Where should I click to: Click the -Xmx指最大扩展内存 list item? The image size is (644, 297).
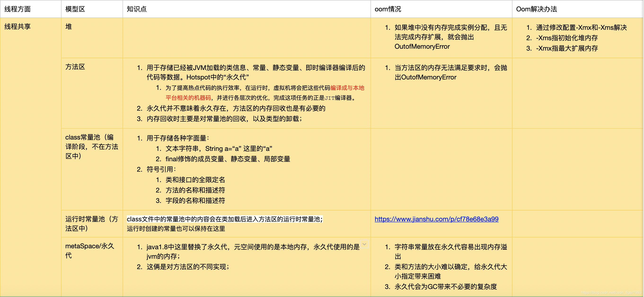coord(567,48)
